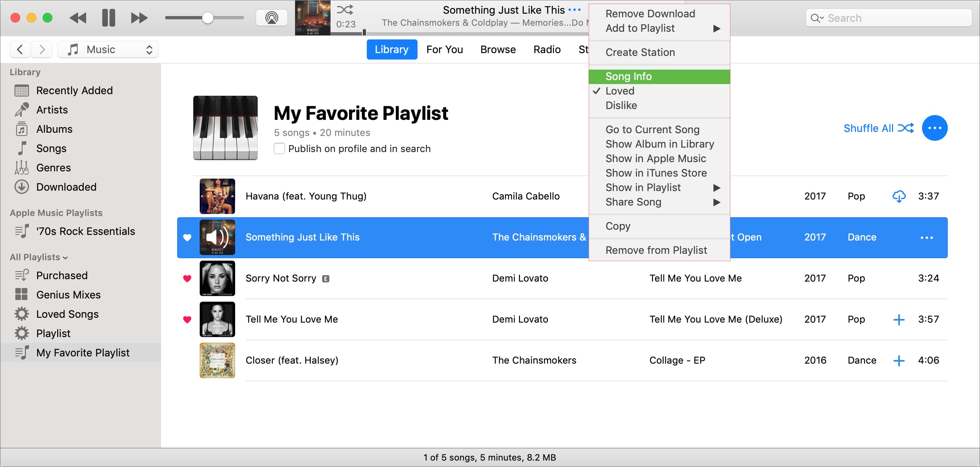Click the Genius Mixes sidebar icon
This screenshot has width=980, height=467.
click(x=22, y=294)
